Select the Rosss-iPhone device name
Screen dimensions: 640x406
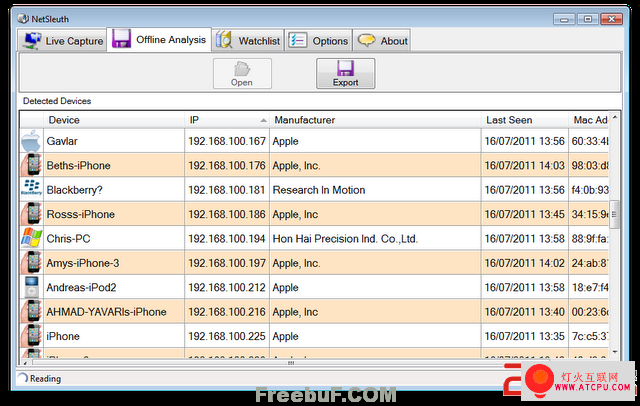click(80, 214)
